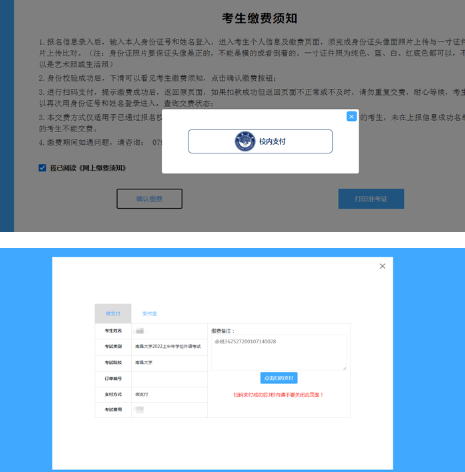This screenshot has width=465, height=472.
Task: Click the 微支付 payment method value
Action: (x=142, y=394)
